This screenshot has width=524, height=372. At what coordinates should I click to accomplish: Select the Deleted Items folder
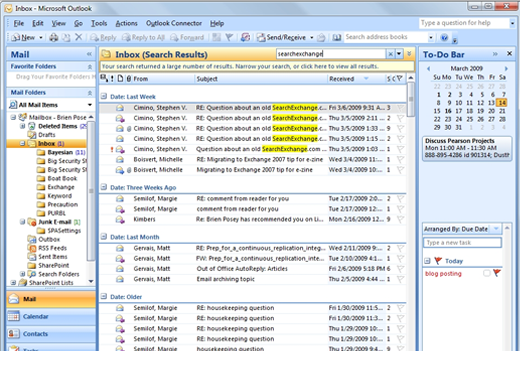pos(57,126)
